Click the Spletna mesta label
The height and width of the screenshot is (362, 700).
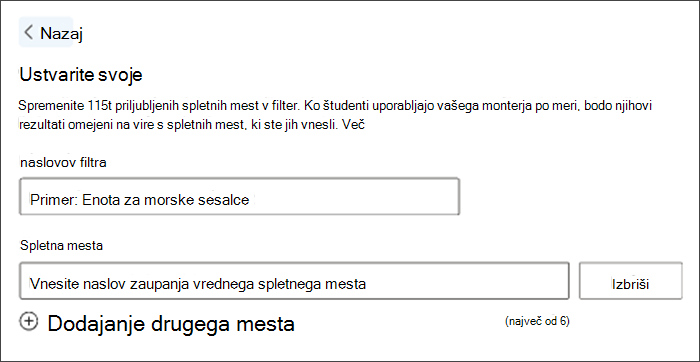62,245
